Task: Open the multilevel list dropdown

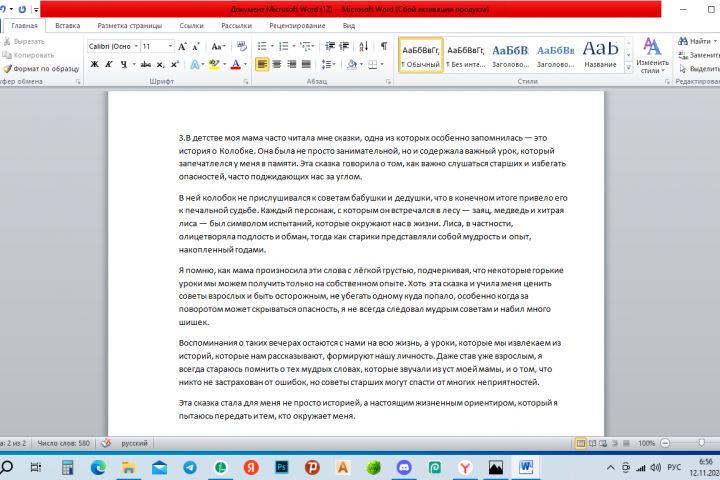Action: pyautogui.click(x=307, y=46)
